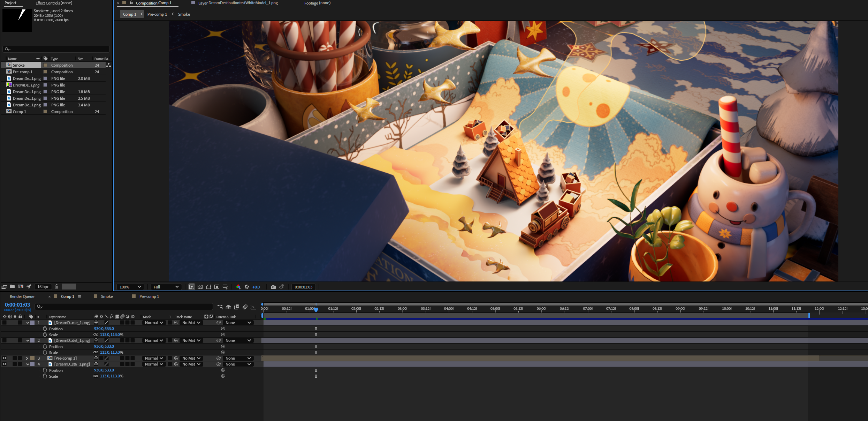Open the Composition Mini-Flowchart icon
The width and height of the screenshot is (868, 421).
point(220,307)
